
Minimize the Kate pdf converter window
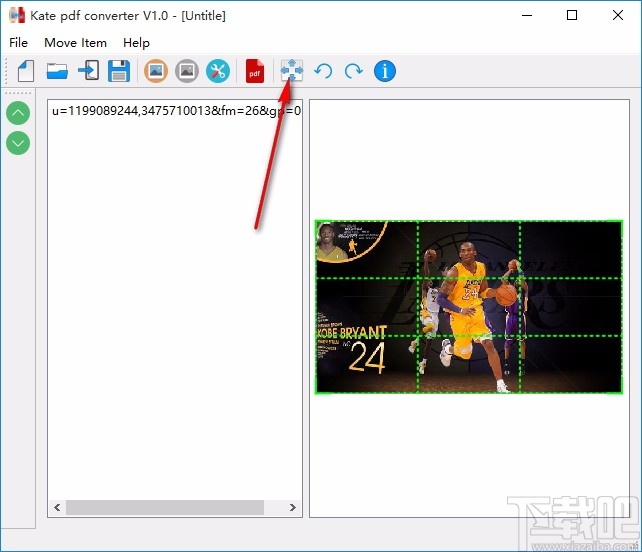tap(527, 16)
